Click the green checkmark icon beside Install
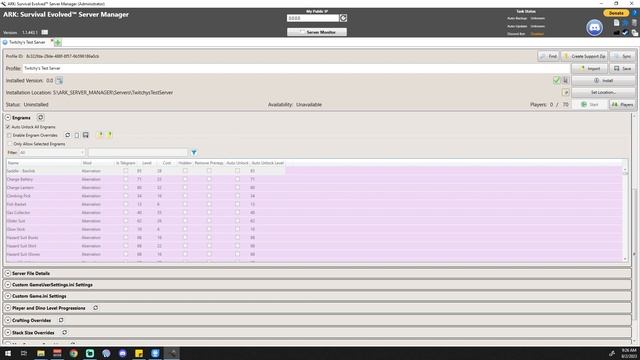The width and height of the screenshot is (640, 360). click(x=556, y=80)
